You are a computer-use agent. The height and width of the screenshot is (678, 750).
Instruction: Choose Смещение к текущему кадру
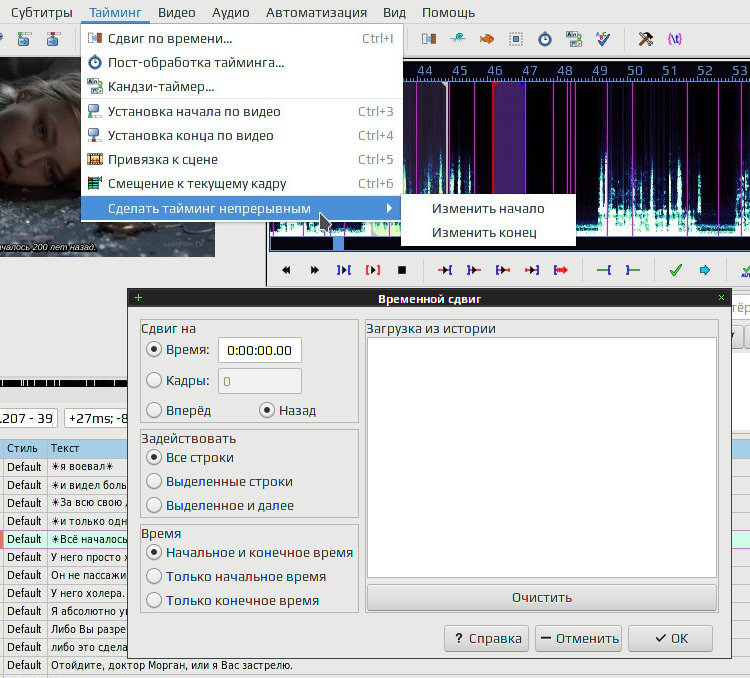click(242, 184)
